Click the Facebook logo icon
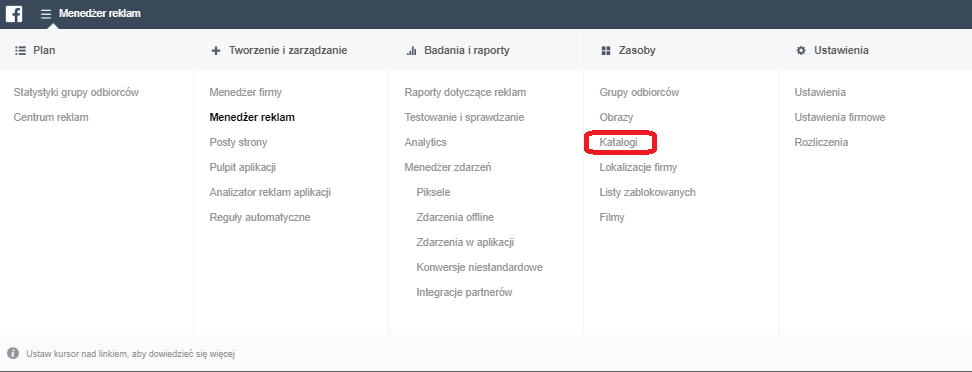Screen dimensions: 972x372 tap(14, 13)
